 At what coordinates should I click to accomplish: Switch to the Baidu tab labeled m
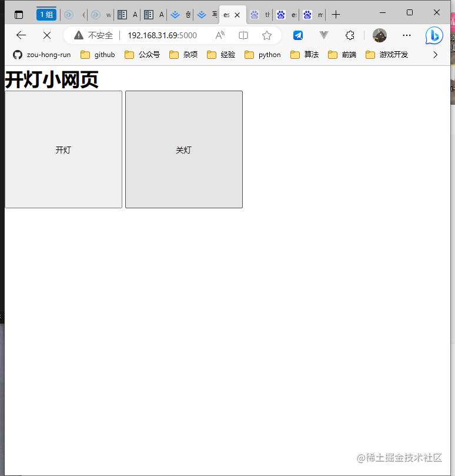[313, 15]
